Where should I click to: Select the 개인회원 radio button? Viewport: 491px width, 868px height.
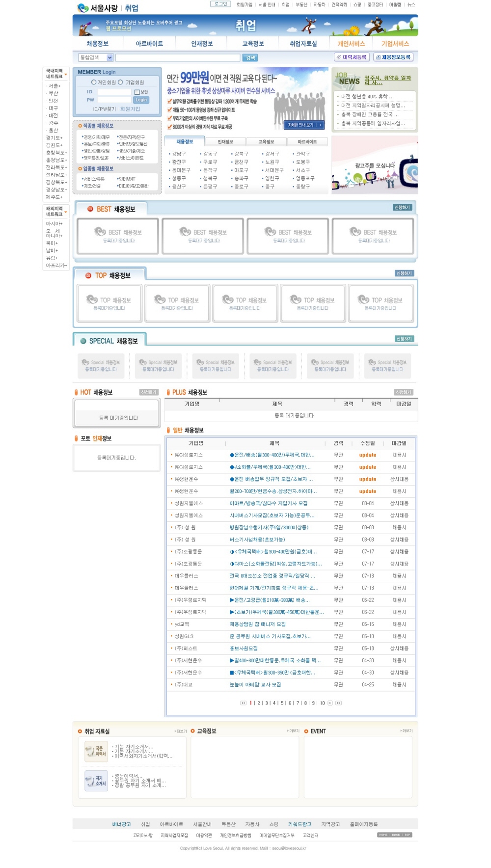[94, 82]
